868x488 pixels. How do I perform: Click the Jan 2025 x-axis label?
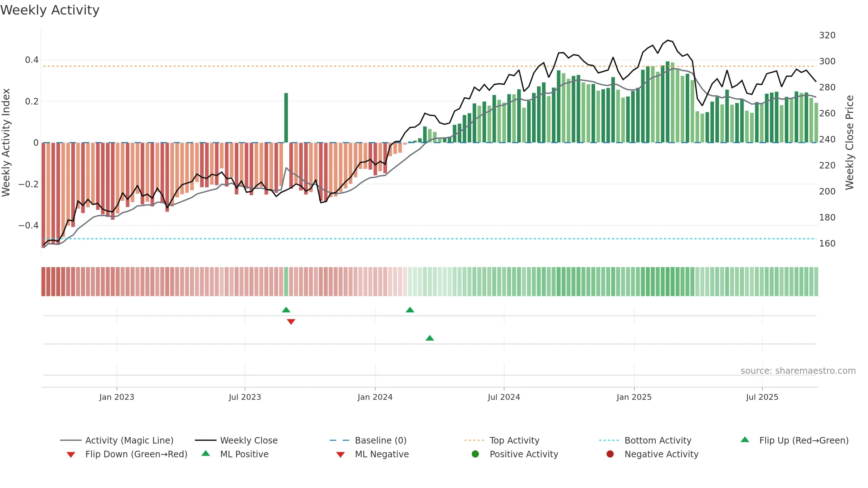coord(634,397)
